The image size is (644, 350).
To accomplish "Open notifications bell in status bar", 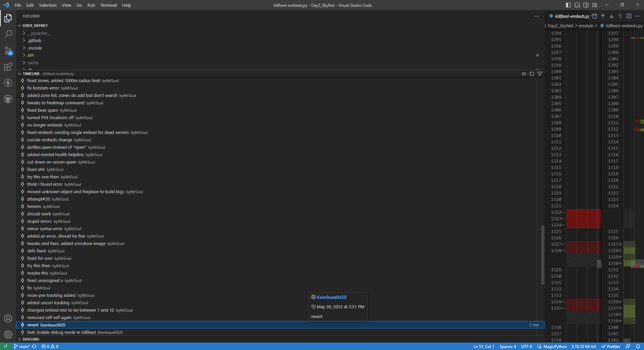I will 638,346.
